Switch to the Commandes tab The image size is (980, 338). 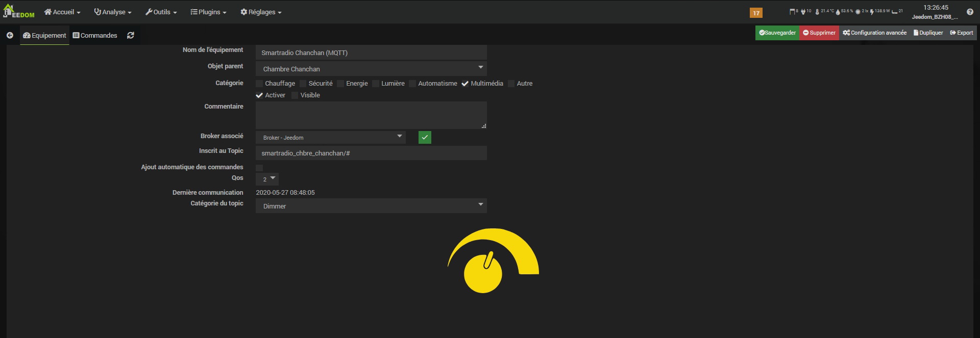95,35
